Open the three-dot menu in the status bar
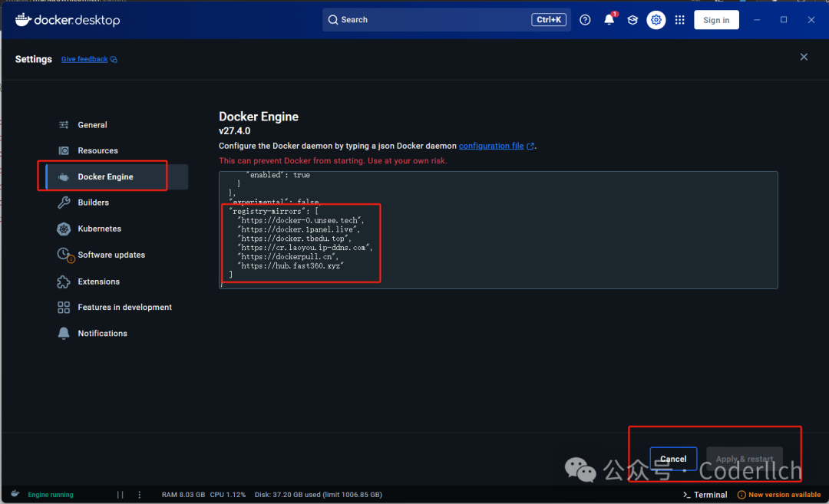This screenshot has width=829, height=504. 140,495
